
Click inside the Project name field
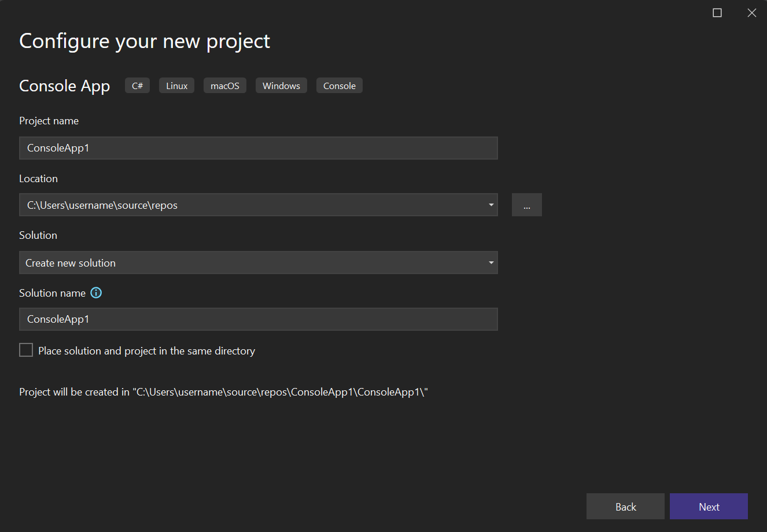click(x=259, y=148)
